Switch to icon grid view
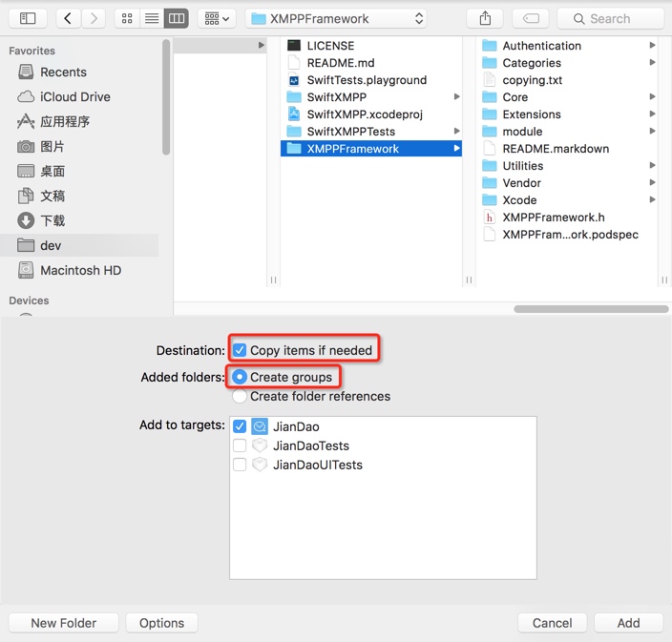Screen dimensions: 672x642 point(127,18)
